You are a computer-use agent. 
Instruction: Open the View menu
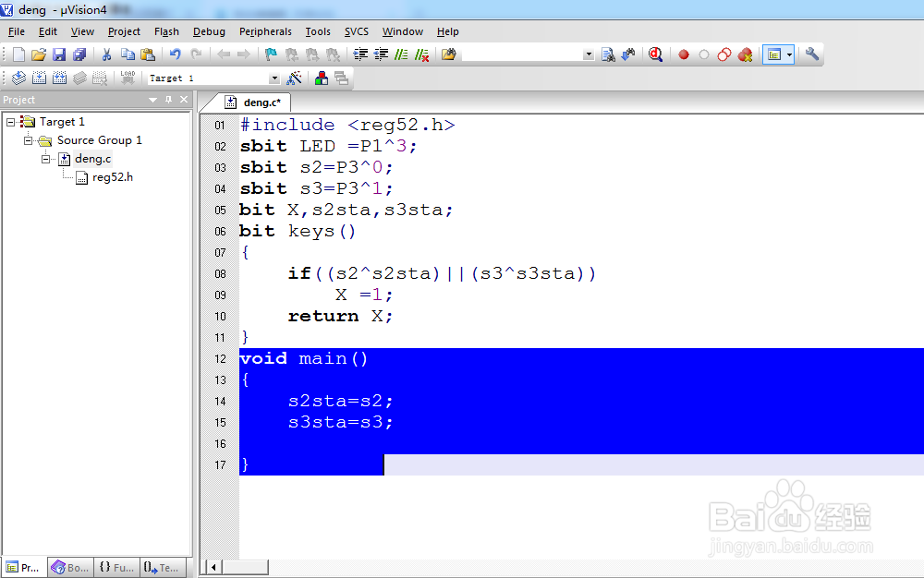tap(82, 31)
